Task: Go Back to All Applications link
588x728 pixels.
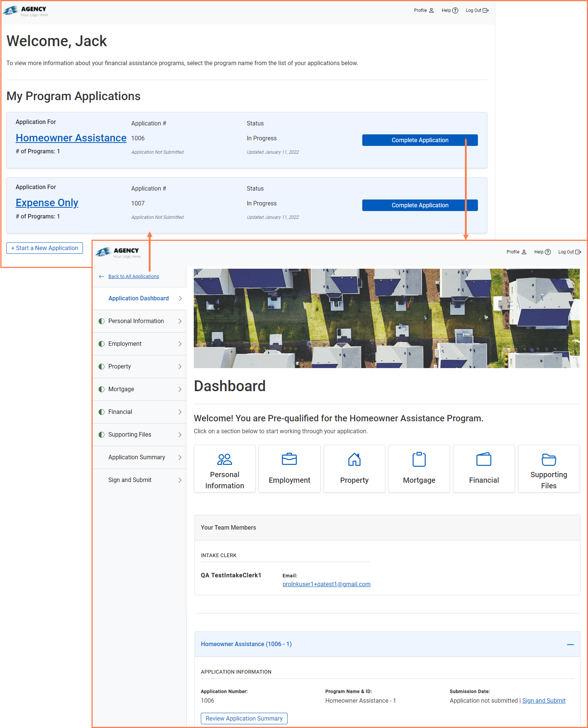Action: (x=134, y=277)
